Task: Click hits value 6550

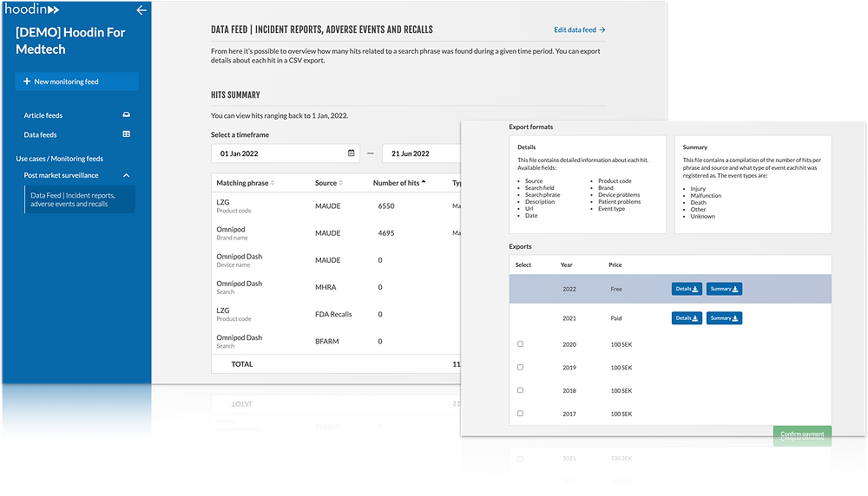Action: (386, 206)
